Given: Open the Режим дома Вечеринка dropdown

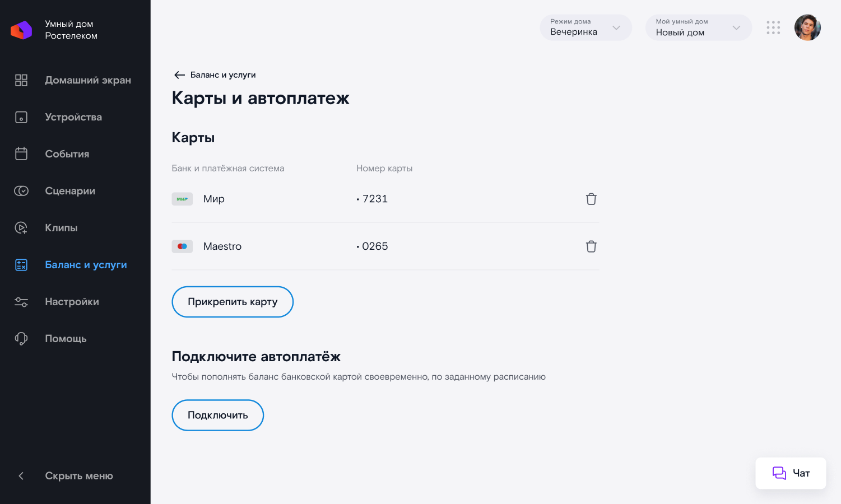Looking at the screenshot, I should tap(586, 27).
